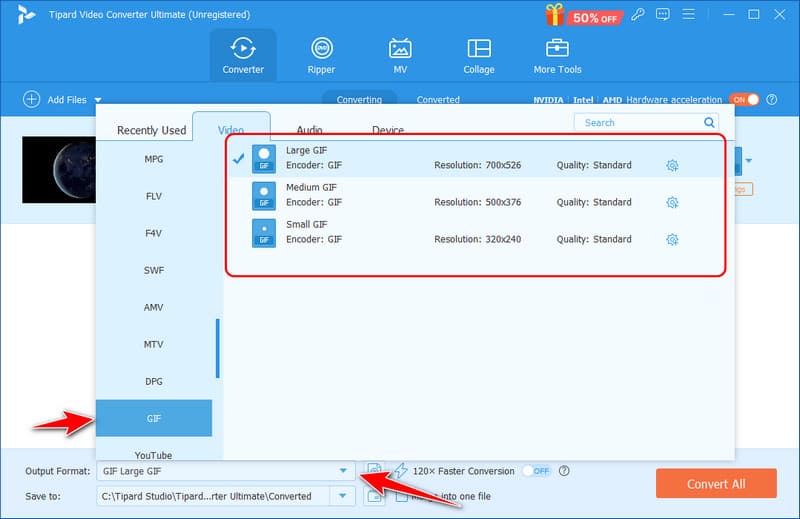Open the Ripper module
Screen dimensions: 800x519
click(x=321, y=56)
